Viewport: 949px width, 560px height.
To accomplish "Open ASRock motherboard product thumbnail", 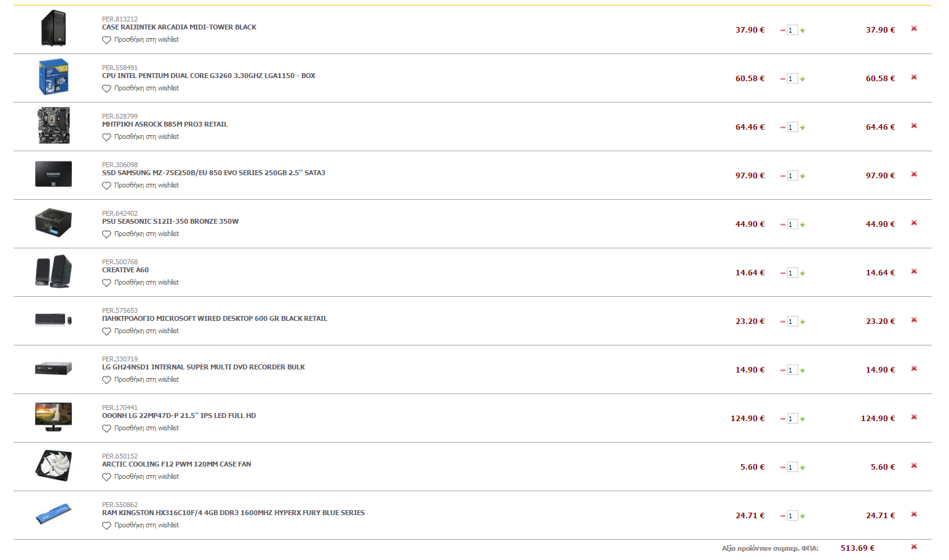I will [x=54, y=125].
